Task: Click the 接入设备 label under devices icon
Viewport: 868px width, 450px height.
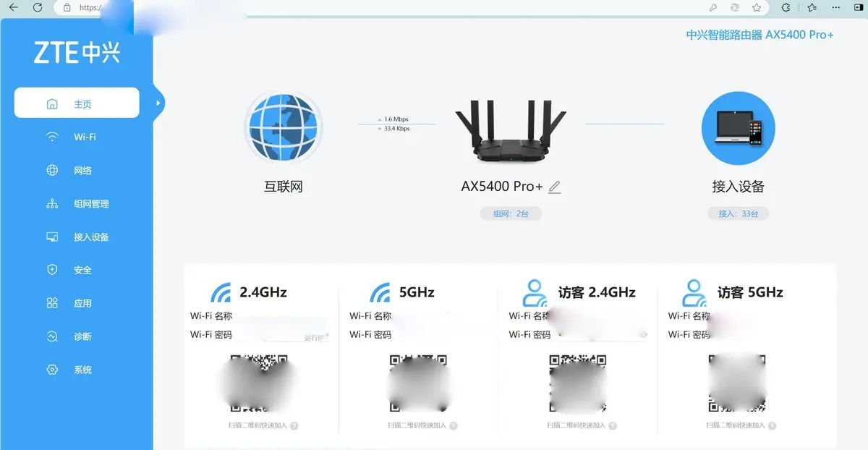Action: (x=738, y=187)
